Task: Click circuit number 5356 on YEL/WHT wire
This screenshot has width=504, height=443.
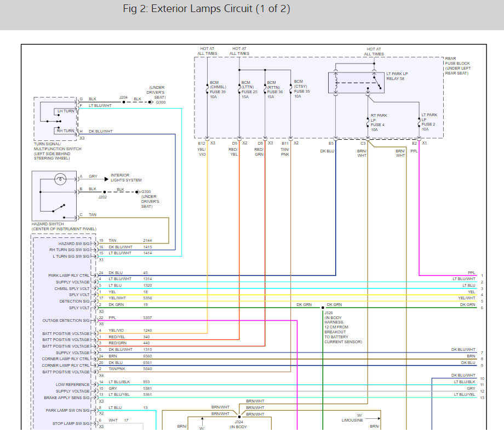Action: point(147,298)
